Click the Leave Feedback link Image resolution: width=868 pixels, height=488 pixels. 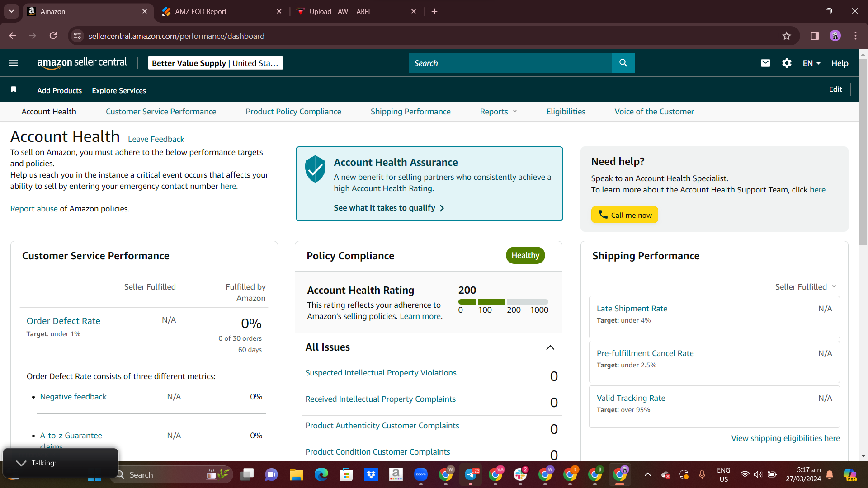pyautogui.click(x=156, y=139)
